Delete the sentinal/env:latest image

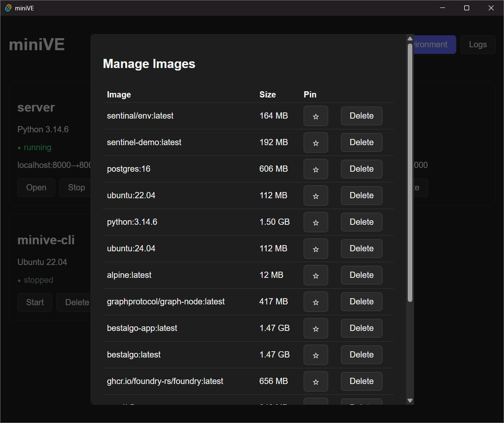click(362, 116)
